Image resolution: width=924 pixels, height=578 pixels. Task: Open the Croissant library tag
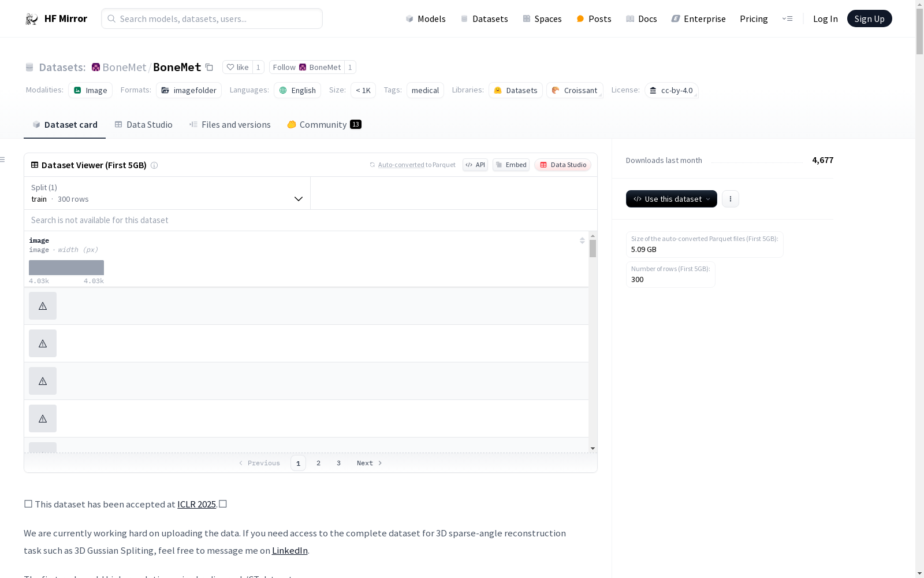pos(575,91)
